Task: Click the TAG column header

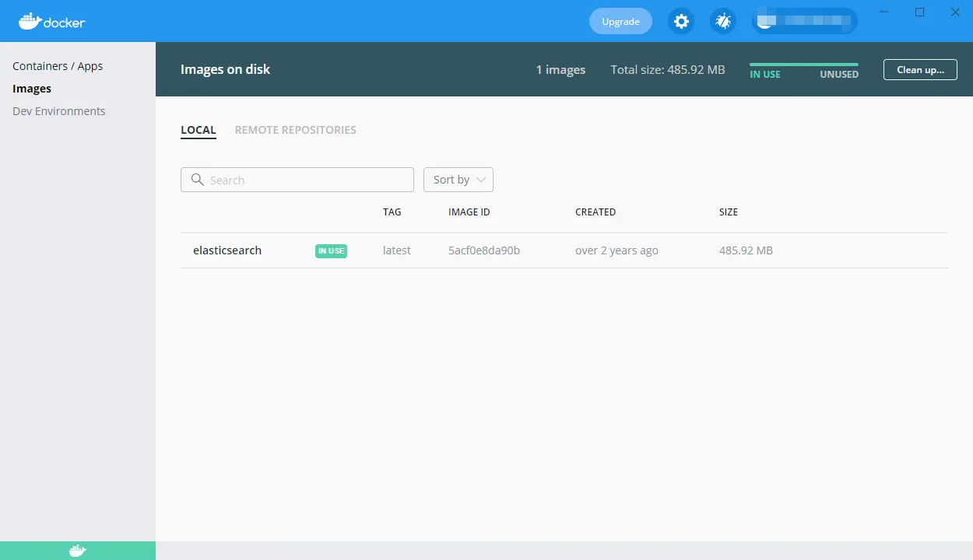Action: click(392, 212)
